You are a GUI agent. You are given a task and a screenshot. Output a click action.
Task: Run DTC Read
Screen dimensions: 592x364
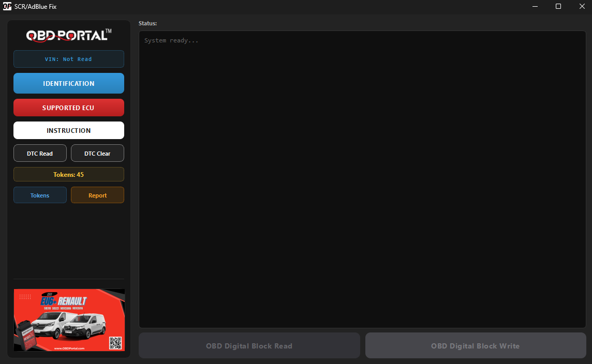40,154
